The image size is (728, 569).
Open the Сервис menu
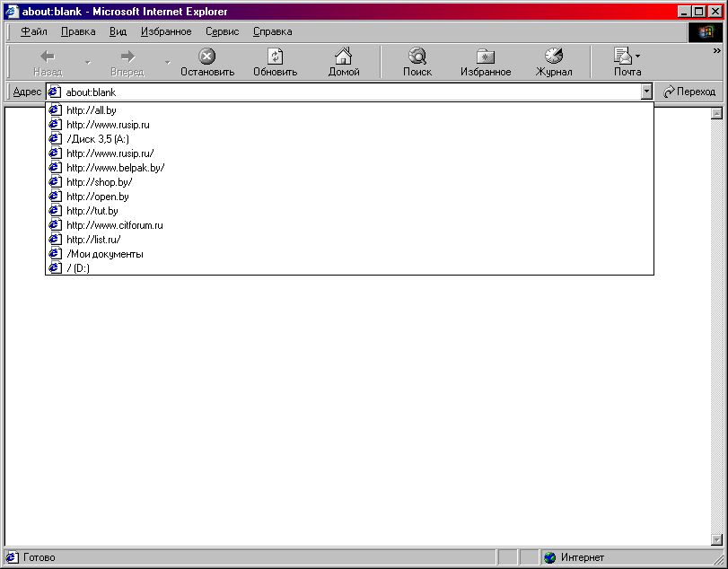click(223, 31)
